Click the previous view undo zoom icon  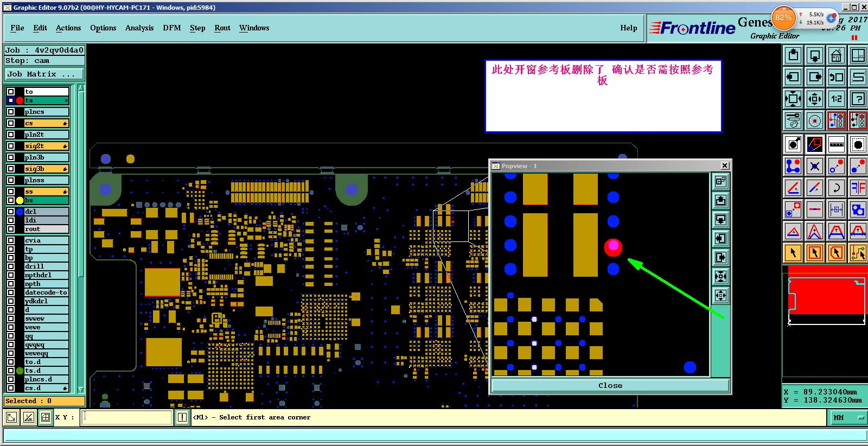coord(837,77)
